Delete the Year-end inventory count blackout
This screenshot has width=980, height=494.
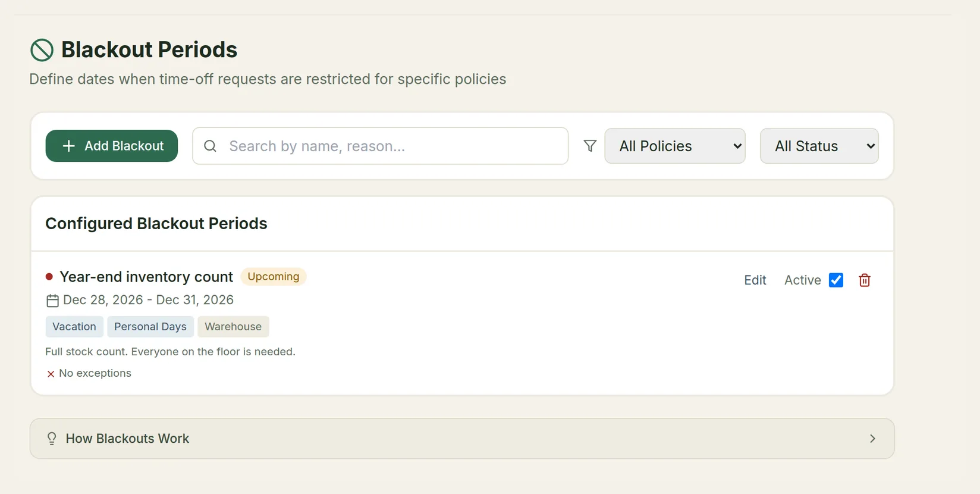tap(865, 280)
